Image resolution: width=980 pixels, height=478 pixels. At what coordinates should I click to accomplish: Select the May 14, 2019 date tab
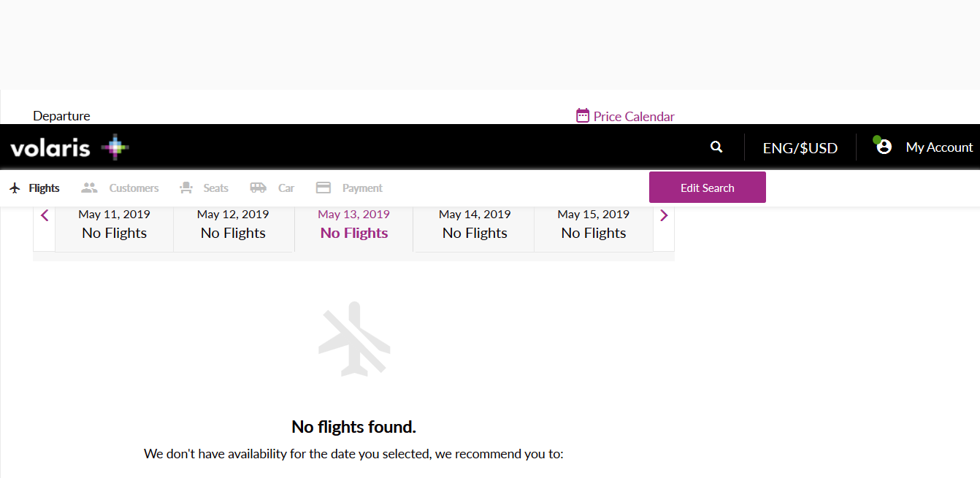475,225
